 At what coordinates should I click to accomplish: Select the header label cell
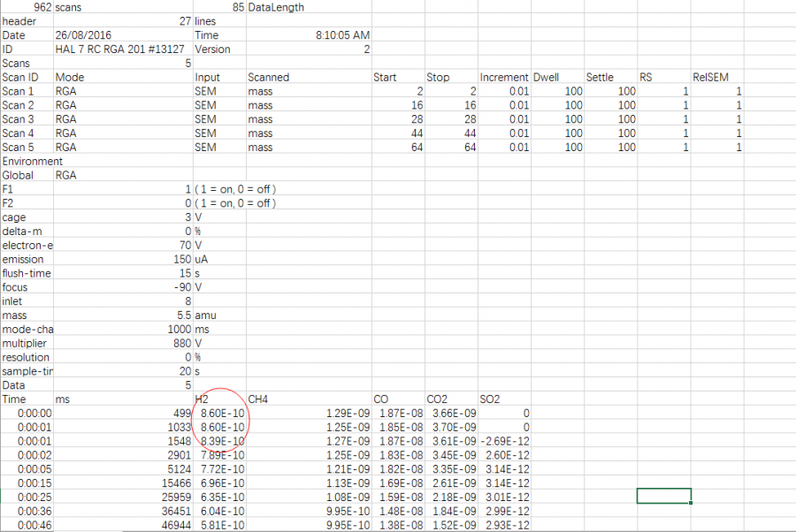(27, 21)
